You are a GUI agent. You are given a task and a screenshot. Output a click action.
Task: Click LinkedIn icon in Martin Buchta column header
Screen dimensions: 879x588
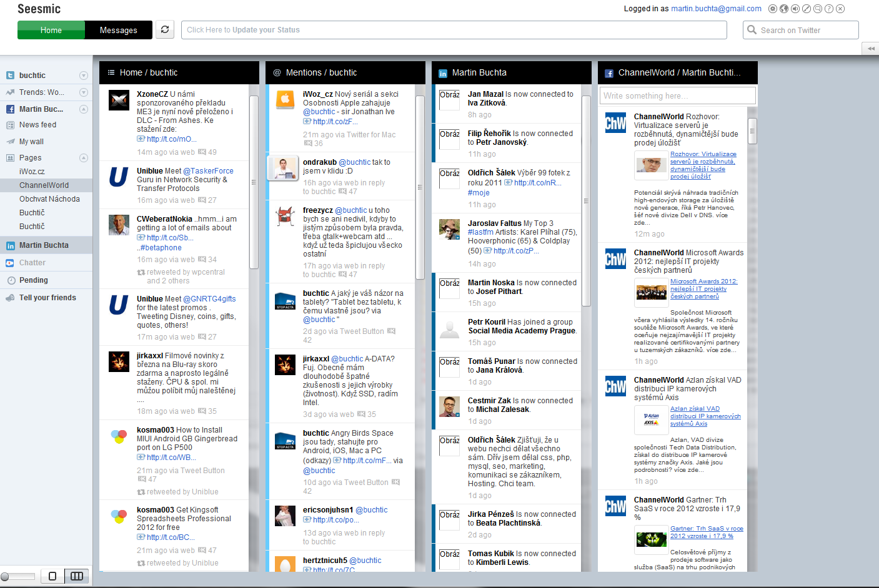tap(443, 73)
